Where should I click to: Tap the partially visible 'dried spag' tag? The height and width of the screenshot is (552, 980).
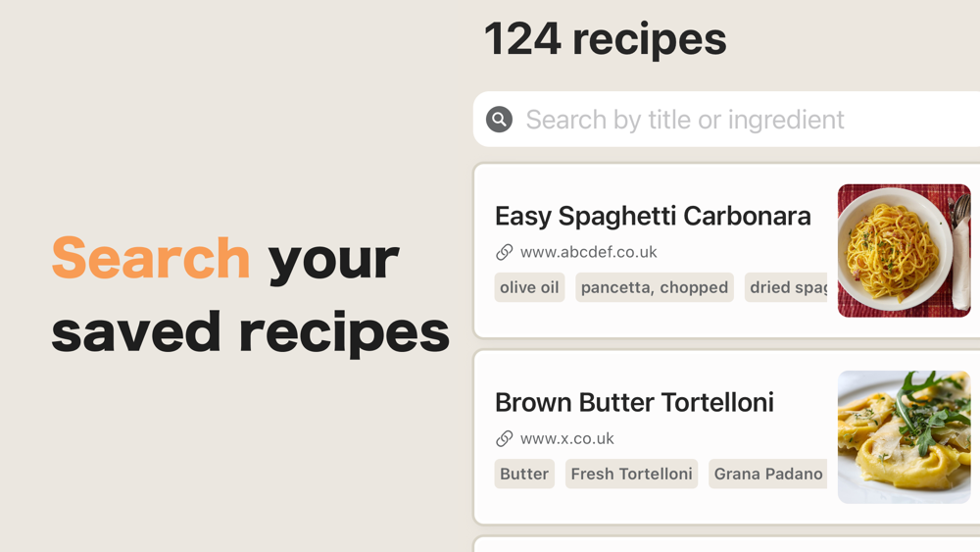click(x=787, y=287)
